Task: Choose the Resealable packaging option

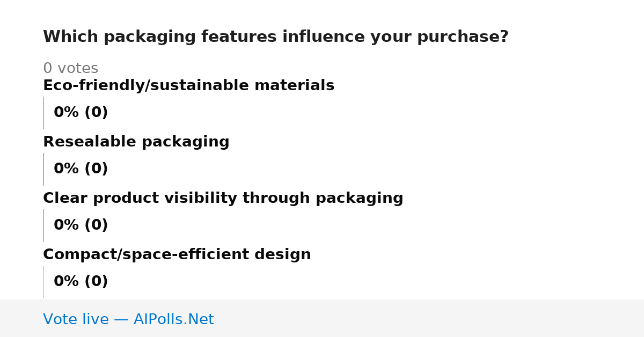Action: coord(136,142)
